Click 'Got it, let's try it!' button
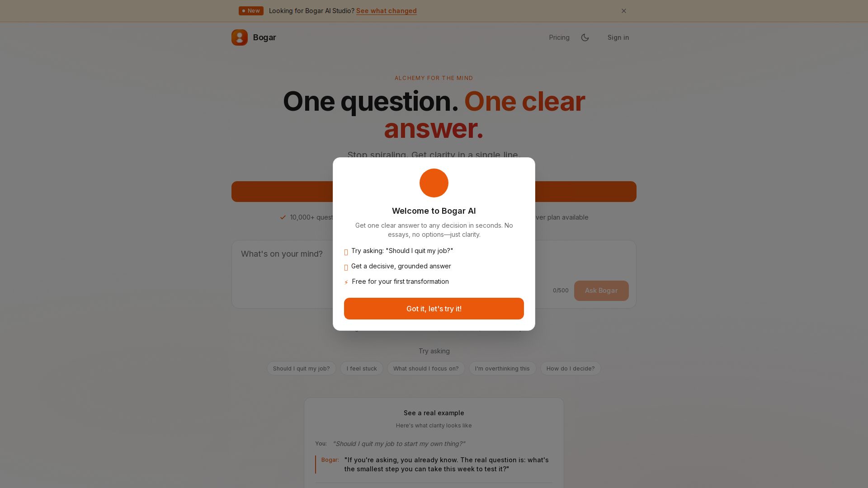 pyautogui.click(x=434, y=309)
